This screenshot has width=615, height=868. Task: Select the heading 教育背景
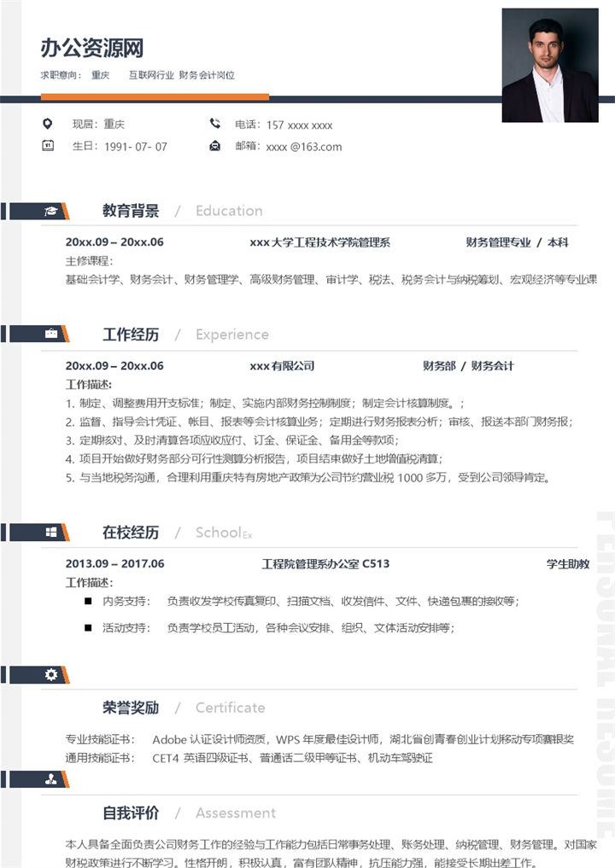coord(131,210)
